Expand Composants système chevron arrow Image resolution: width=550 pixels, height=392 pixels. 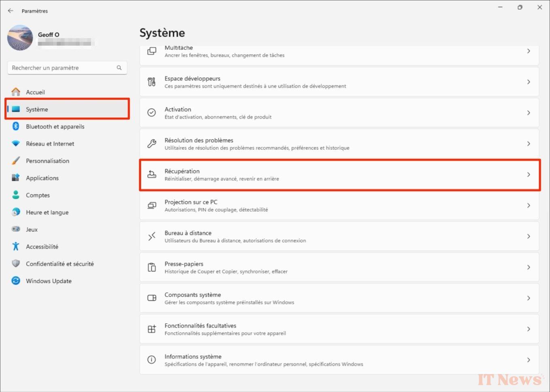coord(528,298)
